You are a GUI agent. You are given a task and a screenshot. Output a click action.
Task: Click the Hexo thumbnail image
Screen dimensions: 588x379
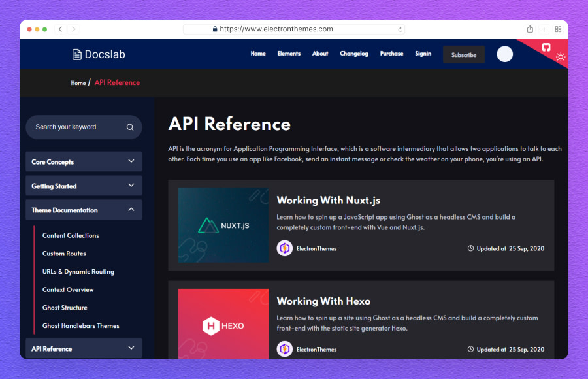pyautogui.click(x=223, y=324)
